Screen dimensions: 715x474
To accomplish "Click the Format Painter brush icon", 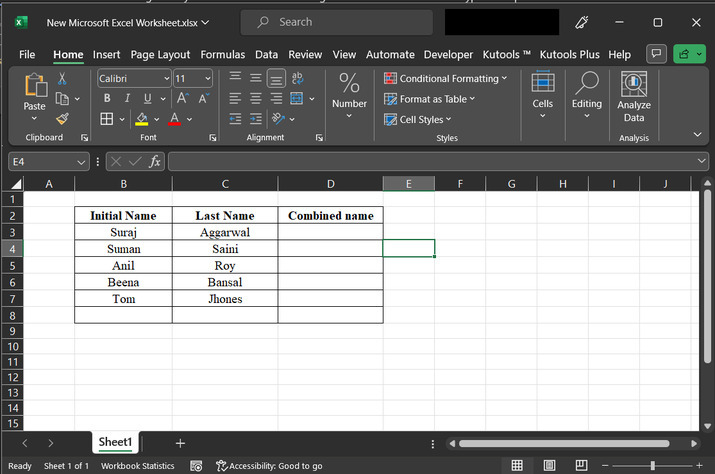I will coord(62,119).
